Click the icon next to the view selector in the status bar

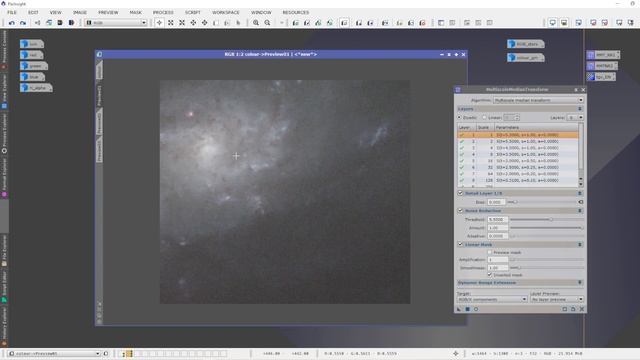tap(106, 353)
